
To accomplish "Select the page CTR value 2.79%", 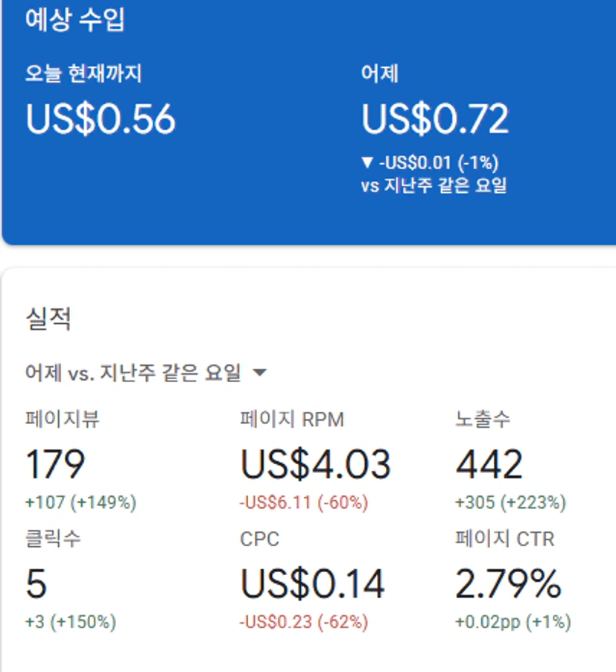I will tap(508, 584).
